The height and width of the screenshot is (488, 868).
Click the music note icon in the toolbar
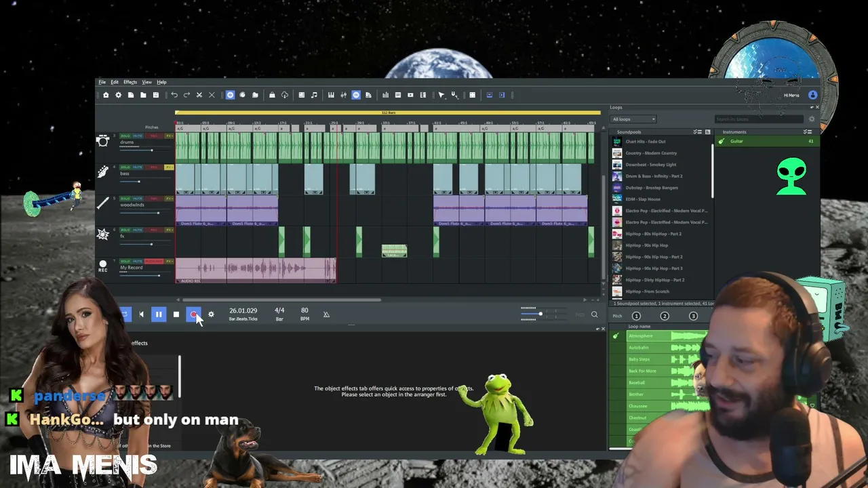pyautogui.click(x=314, y=95)
